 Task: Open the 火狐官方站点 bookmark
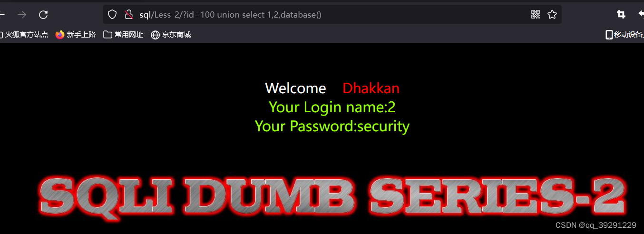coord(24,35)
